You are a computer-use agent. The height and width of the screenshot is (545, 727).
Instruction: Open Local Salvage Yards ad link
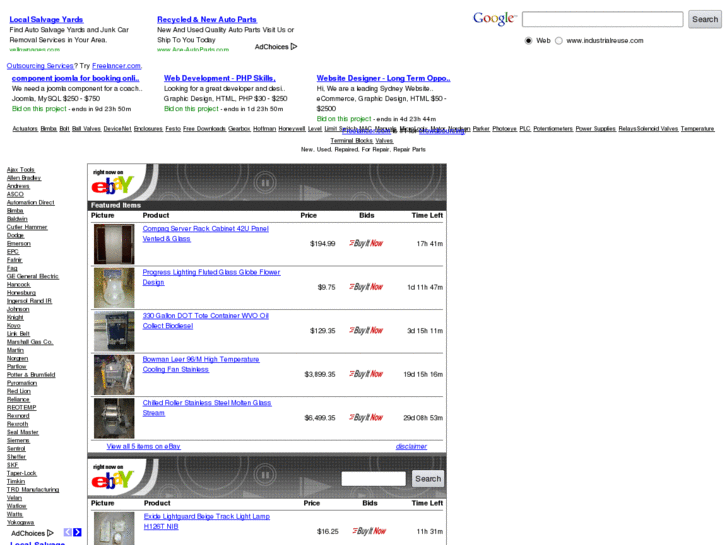pos(46,19)
